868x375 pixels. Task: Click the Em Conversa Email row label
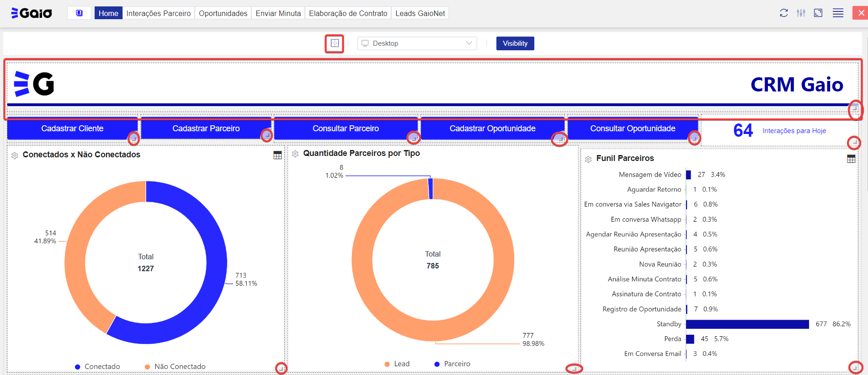pyautogui.click(x=653, y=354)
